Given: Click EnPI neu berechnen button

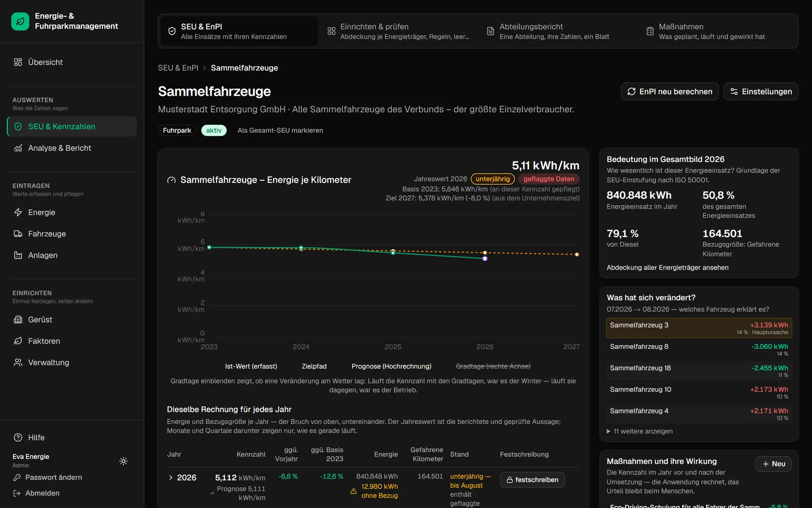Looking at the screenshot, I should pyautogui.click(x=670, y=92).
